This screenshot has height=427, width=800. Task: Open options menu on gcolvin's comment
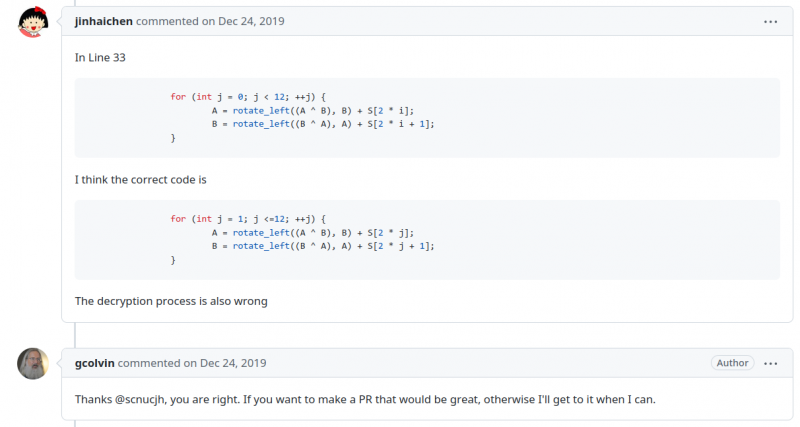771,362
